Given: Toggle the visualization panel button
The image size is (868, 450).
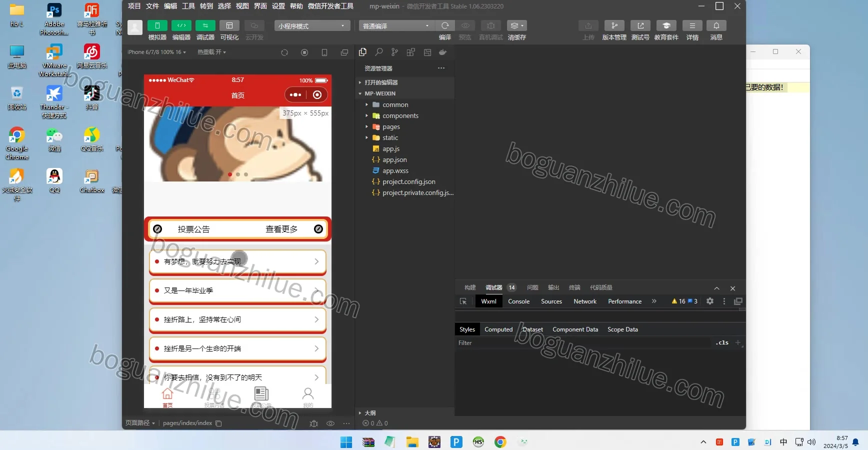Looking at the screenshot, I should pyautogui.click(x=229, y=25).
